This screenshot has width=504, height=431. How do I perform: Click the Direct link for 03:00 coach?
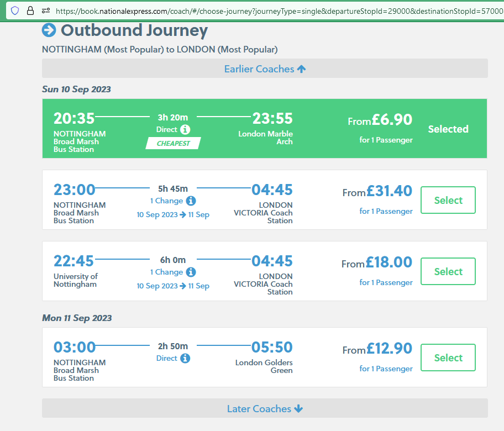click(166, 359)
